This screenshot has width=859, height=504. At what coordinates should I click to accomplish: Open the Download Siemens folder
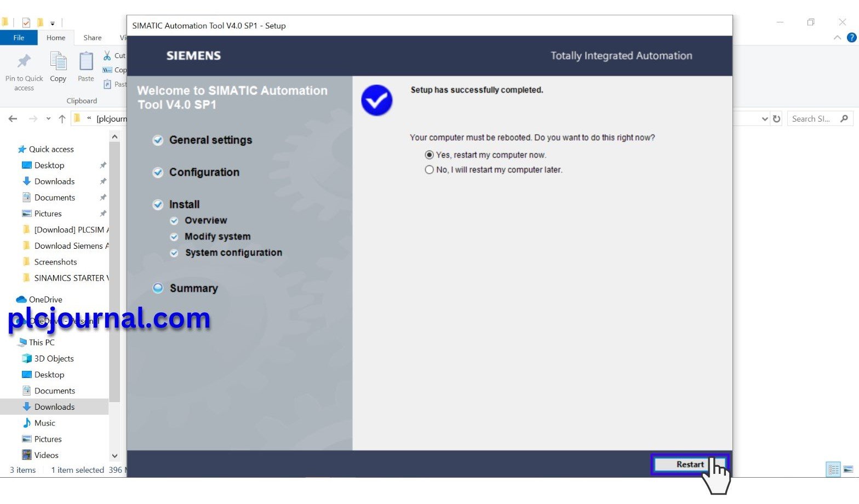65,246
